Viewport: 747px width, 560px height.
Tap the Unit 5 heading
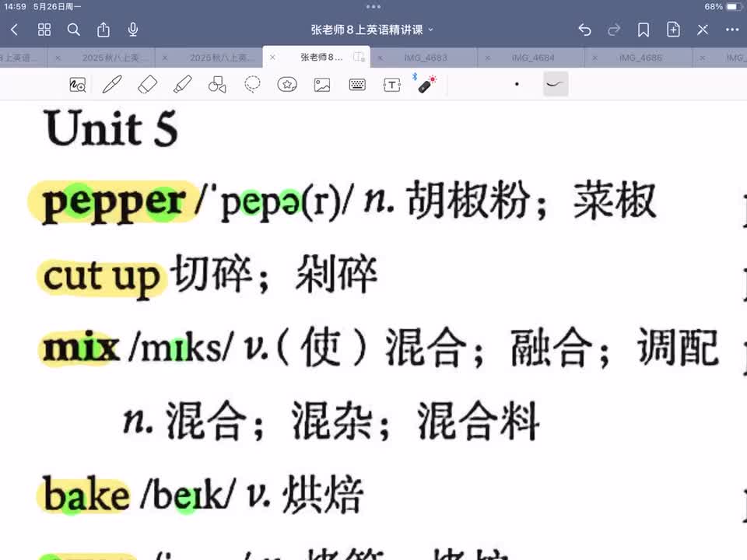110,128
